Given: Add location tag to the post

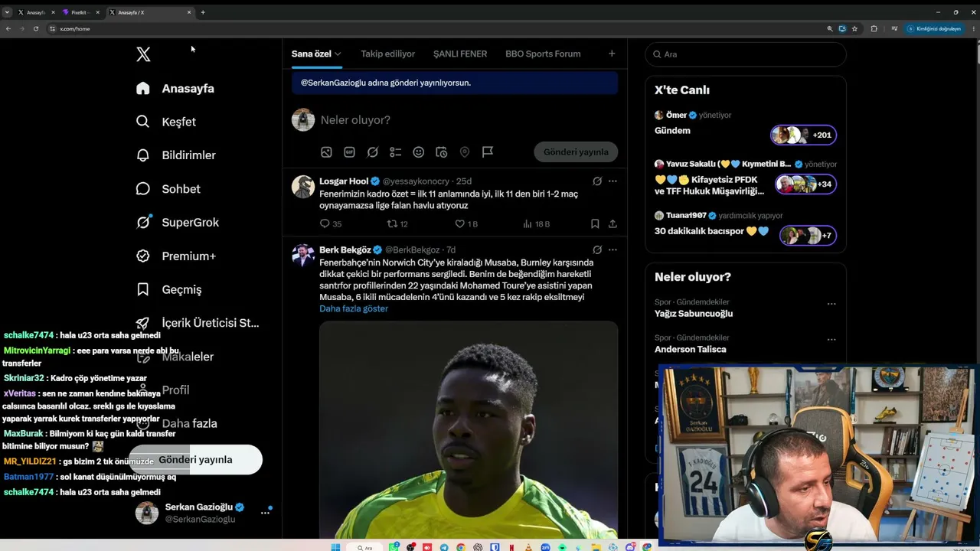Looking at the screenshot, I should tap(465, 152).
